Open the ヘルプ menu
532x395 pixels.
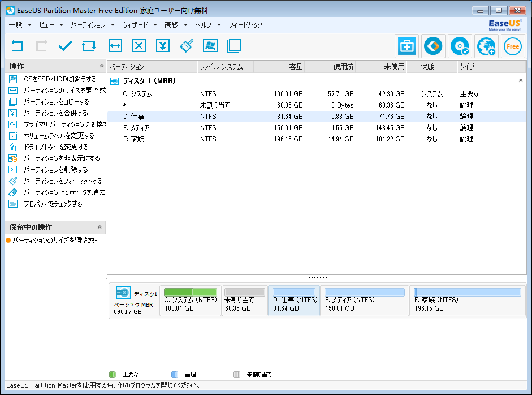(208, 25)
